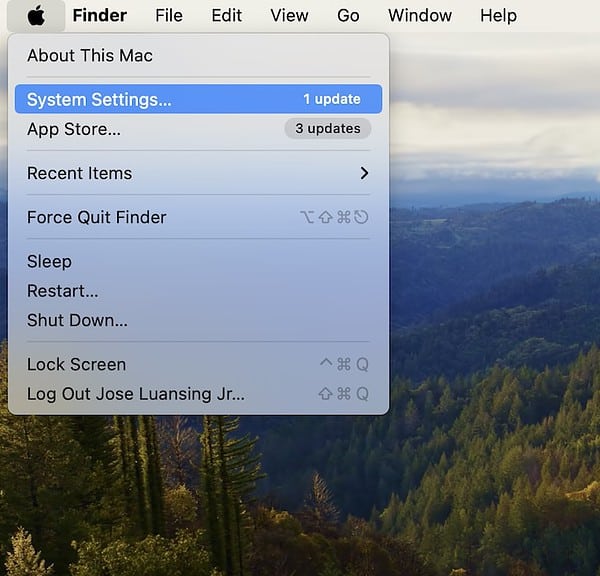Select Shut Down from the menu

tap(77, 320)
